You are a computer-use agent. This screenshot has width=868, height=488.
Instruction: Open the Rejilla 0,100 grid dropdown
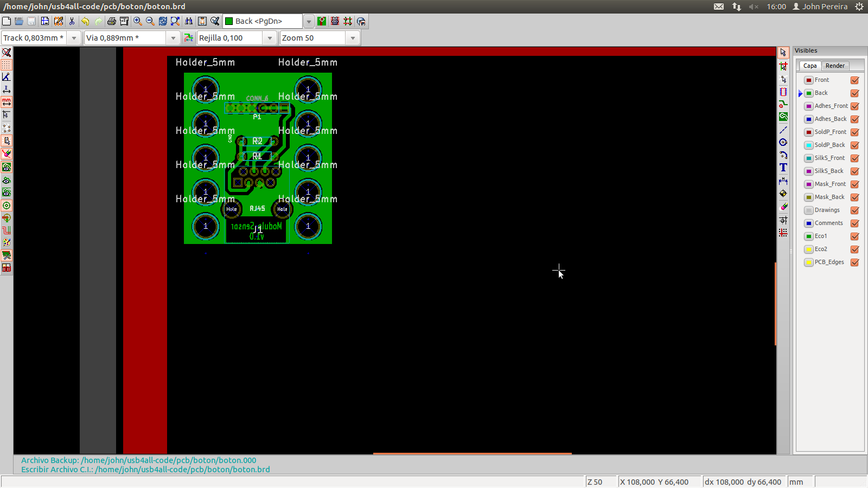pos(270,38)
